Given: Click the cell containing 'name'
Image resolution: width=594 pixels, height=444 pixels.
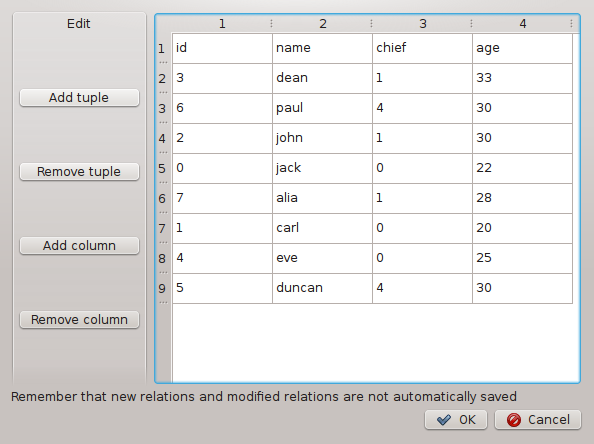Looking at the screenshot, I should (322, 48).
